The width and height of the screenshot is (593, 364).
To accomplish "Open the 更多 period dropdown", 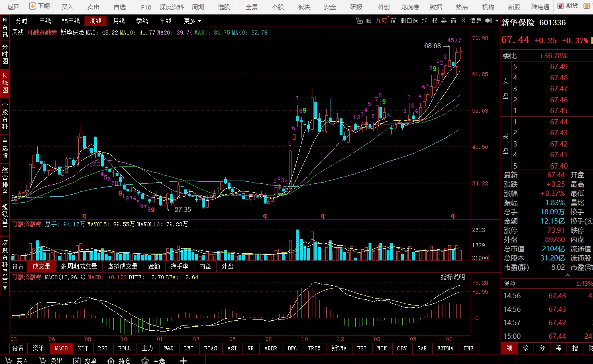I will point(192,21).
